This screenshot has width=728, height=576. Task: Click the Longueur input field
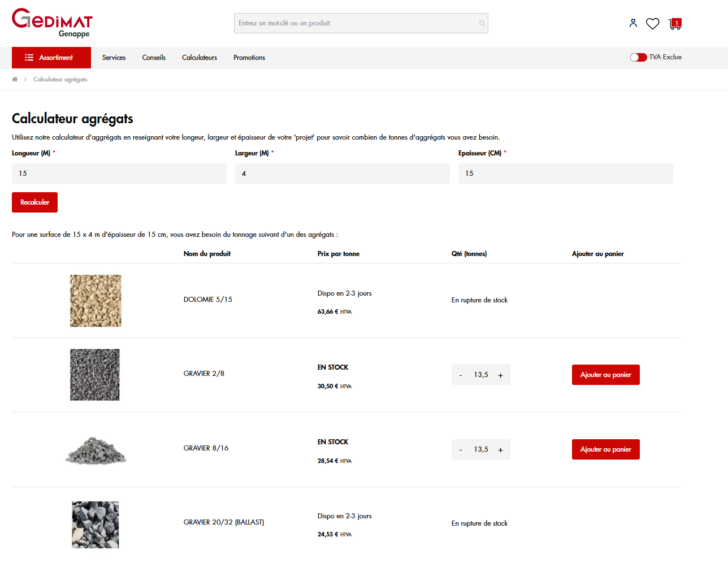[x=119, y=174]
